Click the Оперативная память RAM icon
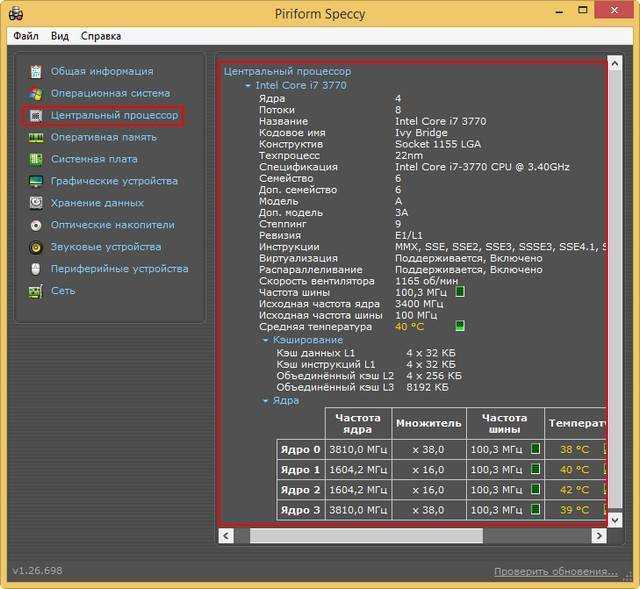640x589 pixels. pyautogui.click(x=36, y=138)
